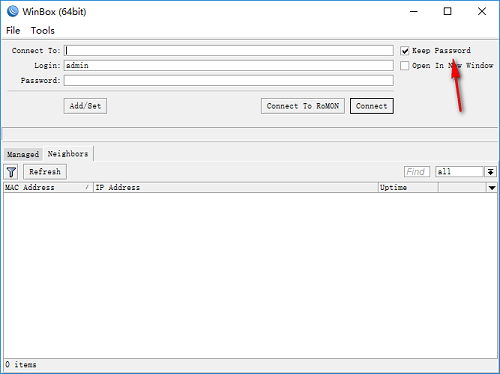
Task: Click the '0 items' status text
Action: 21,365
